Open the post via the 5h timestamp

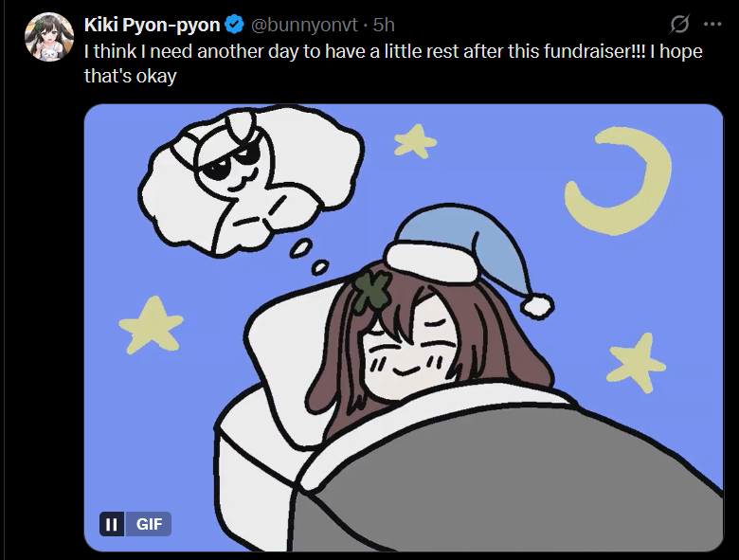coord(384,25)
